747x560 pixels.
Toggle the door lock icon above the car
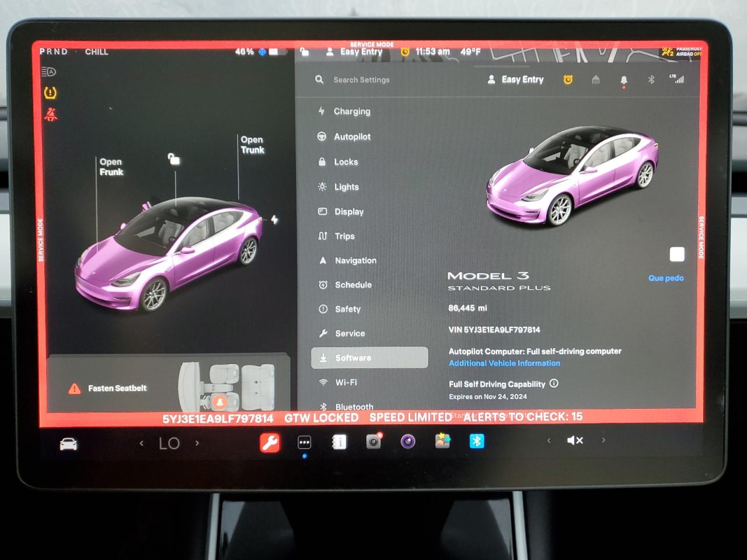[x=174, y=158]
